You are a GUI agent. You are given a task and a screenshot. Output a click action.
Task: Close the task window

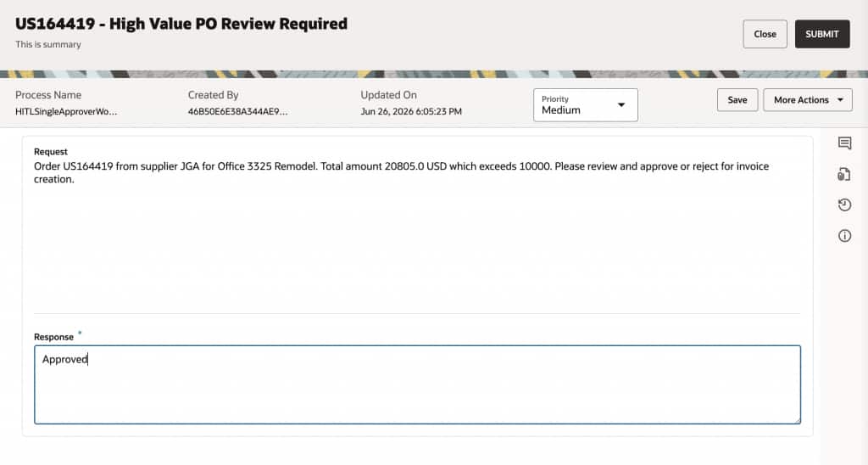tap(765, 34)
